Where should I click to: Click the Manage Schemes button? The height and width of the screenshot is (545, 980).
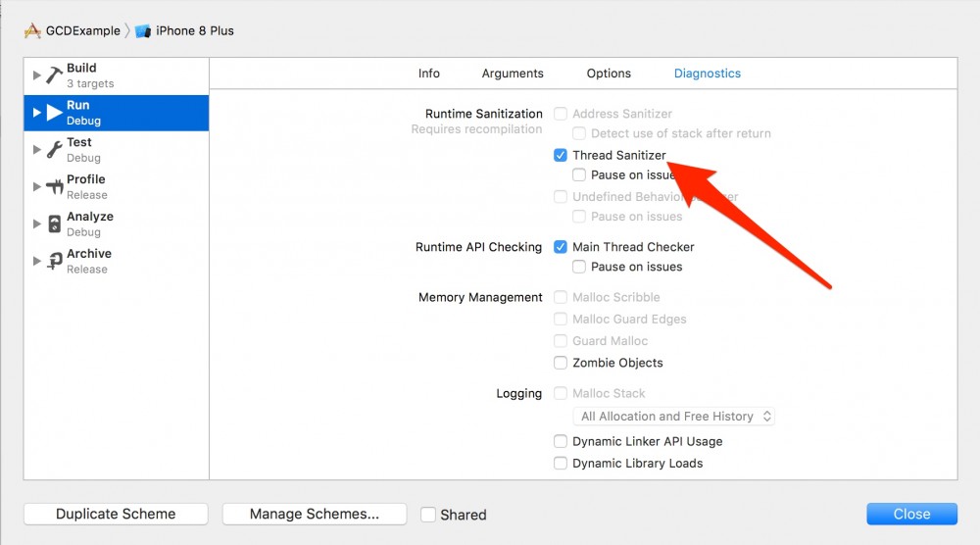point(314,514)
